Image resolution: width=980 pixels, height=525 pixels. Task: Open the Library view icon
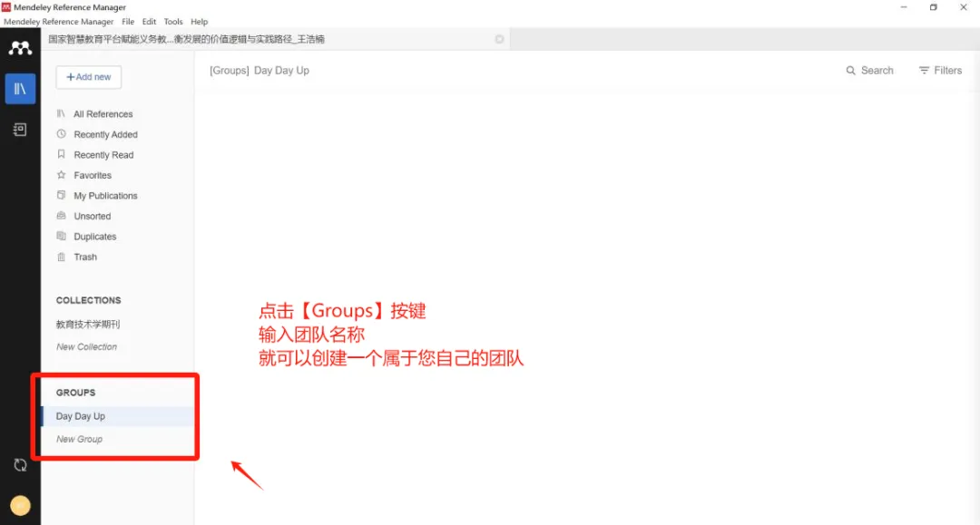[x=20, y=89]
